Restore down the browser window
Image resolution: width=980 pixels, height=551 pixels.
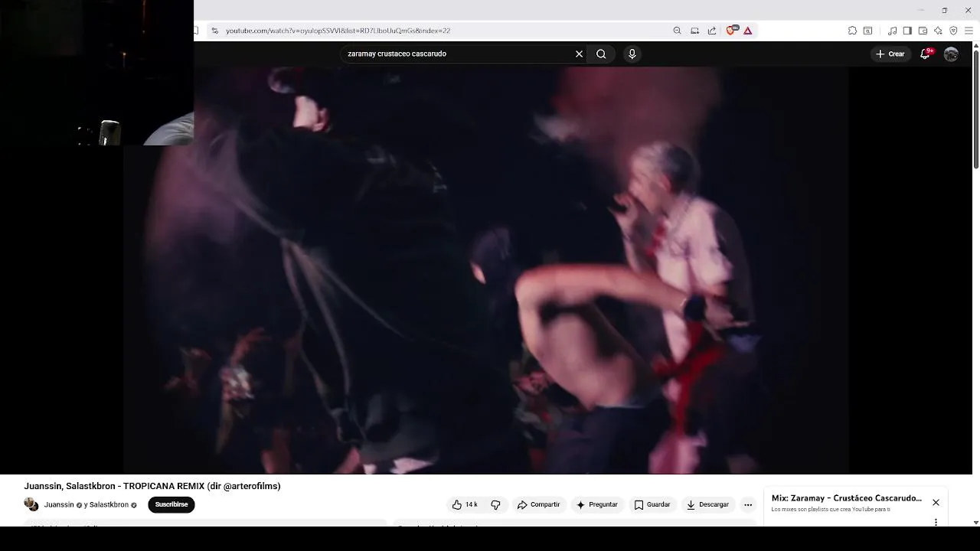[944, 10]
